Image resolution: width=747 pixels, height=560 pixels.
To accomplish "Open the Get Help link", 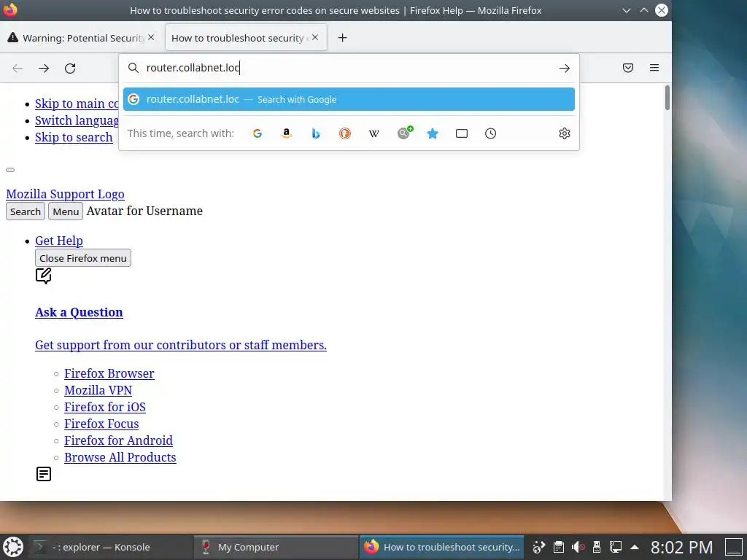I will [x=59, y=241].
